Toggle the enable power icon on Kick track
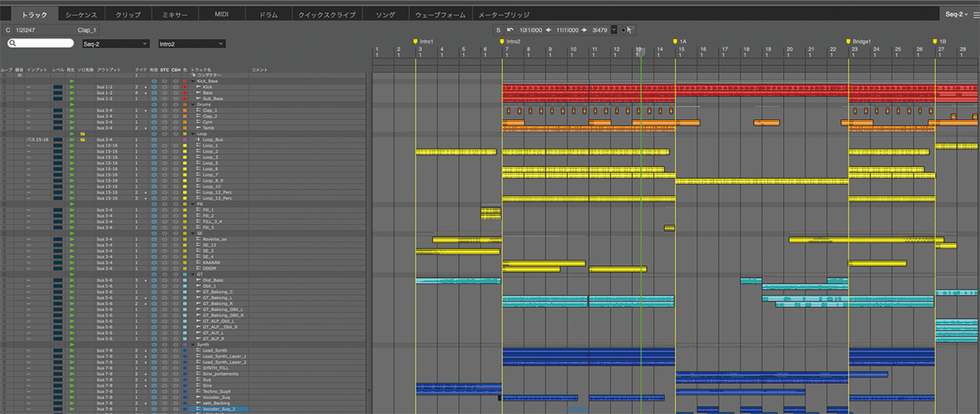 click(154, 87)
